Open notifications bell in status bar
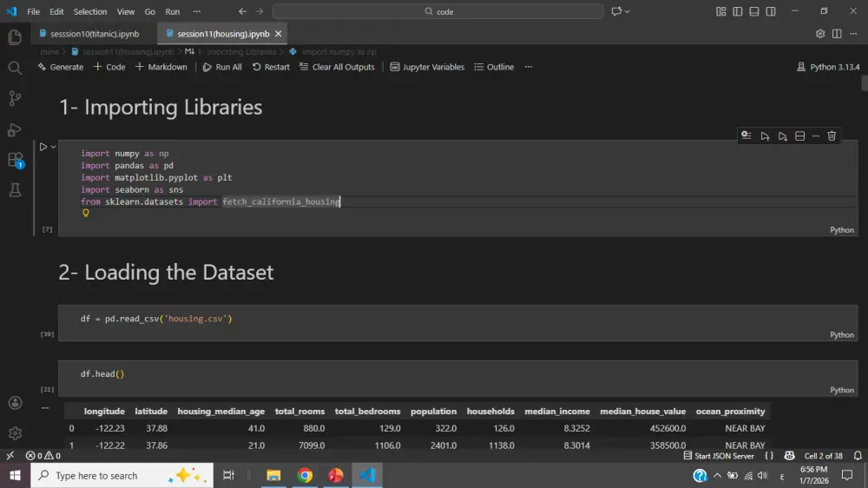868x488 pixels. pyautogui.click(x=858, y=456)
